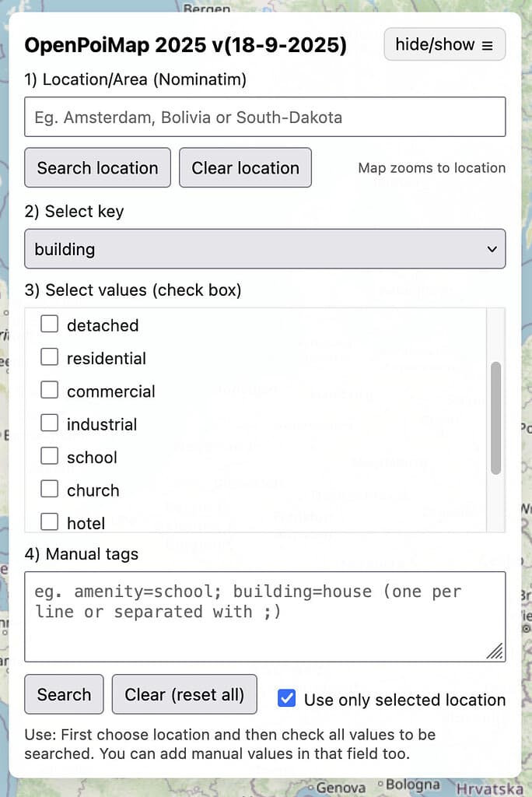Viewport: 532px width, 797px height.
Task: Check the church checkbox
Action: pos(50,490)
